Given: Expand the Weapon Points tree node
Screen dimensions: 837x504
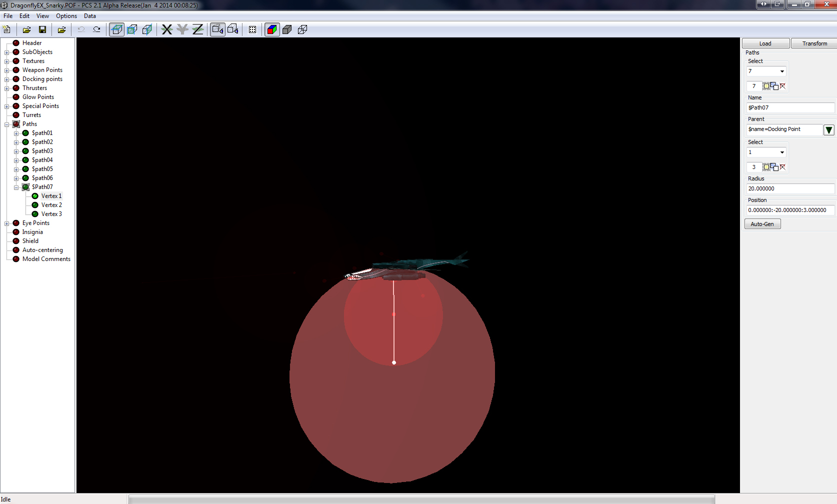Looking at the screenshot, I should click(x=7, y=70).
